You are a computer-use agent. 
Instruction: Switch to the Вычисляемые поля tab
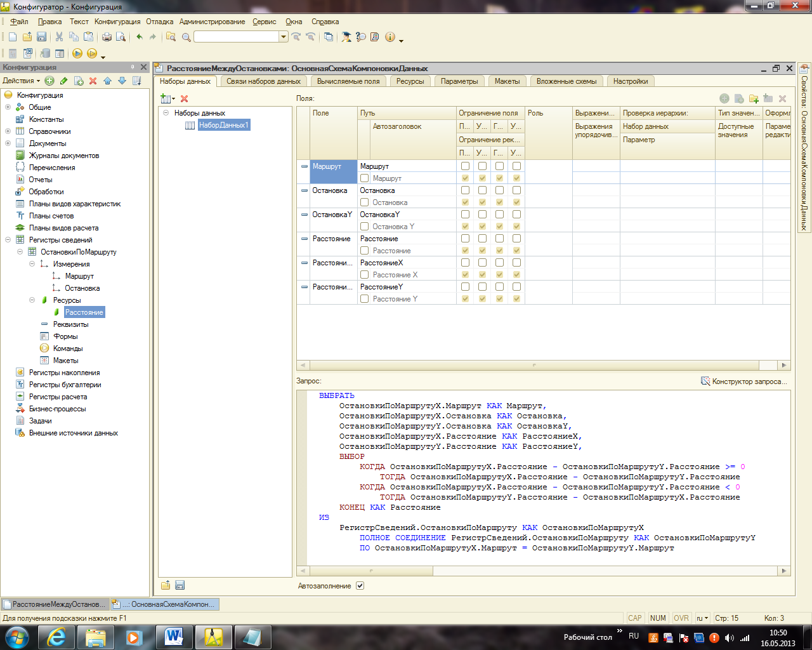(348, 81)
